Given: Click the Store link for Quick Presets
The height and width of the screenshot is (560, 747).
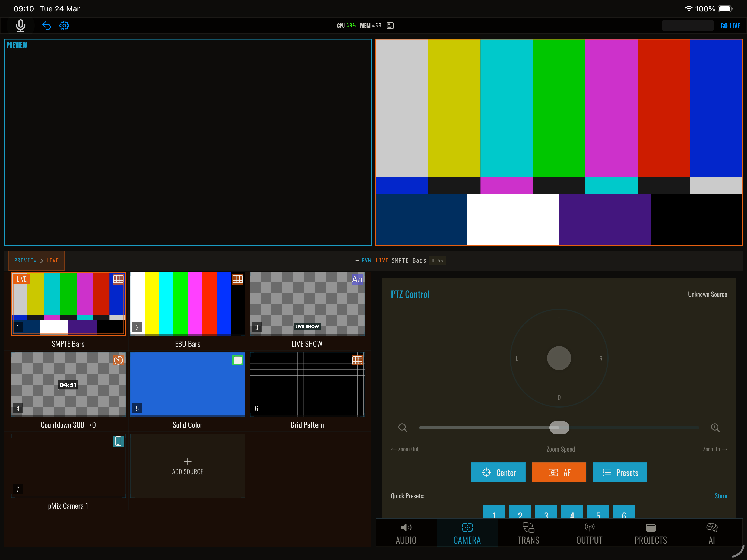Looking at the screenshot, I should coord(721,495).
